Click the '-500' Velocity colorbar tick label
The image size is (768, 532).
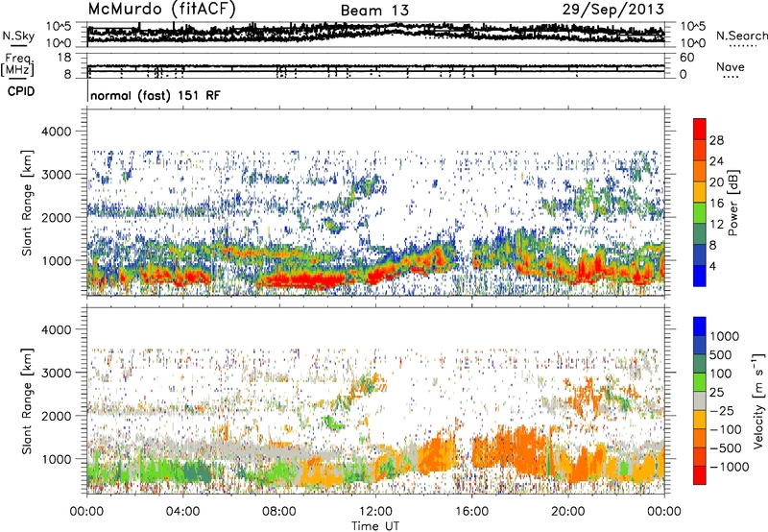(x=726, y=448)
